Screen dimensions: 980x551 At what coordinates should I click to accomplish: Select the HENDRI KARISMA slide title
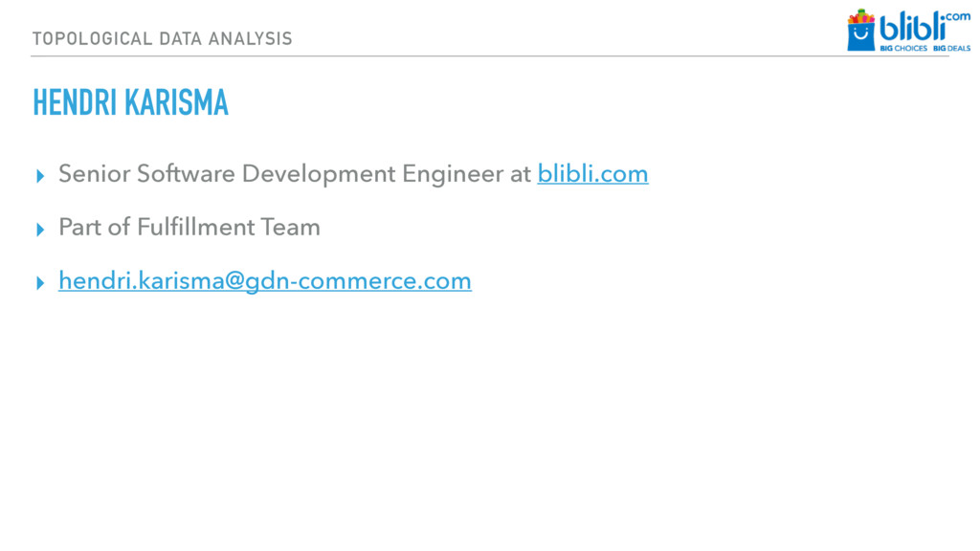point(130,102)
